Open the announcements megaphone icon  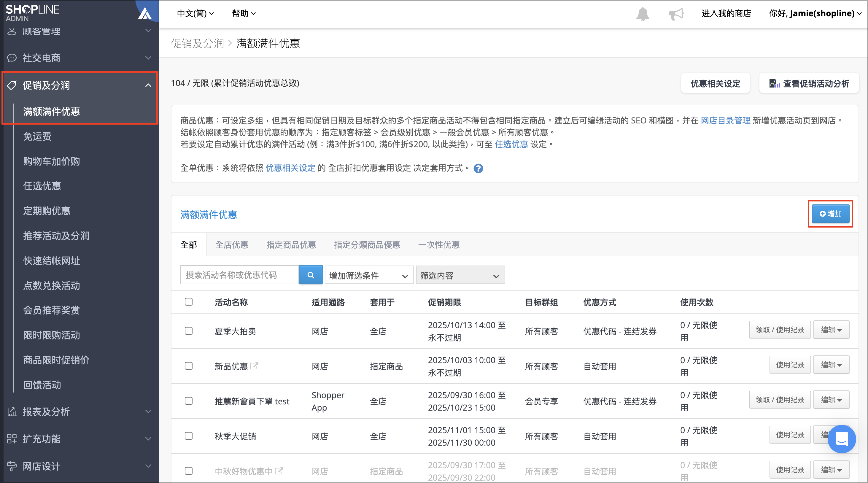(676, 14)
